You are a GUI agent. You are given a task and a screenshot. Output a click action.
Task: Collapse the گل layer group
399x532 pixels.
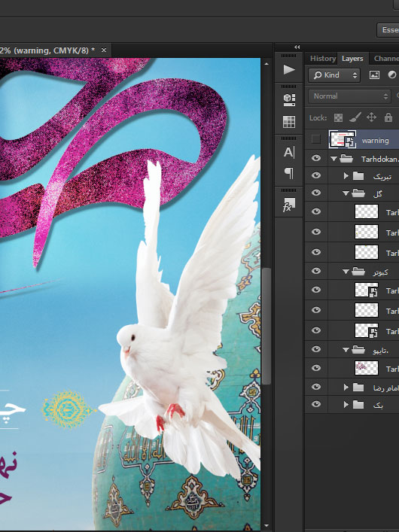coord(346,193)
